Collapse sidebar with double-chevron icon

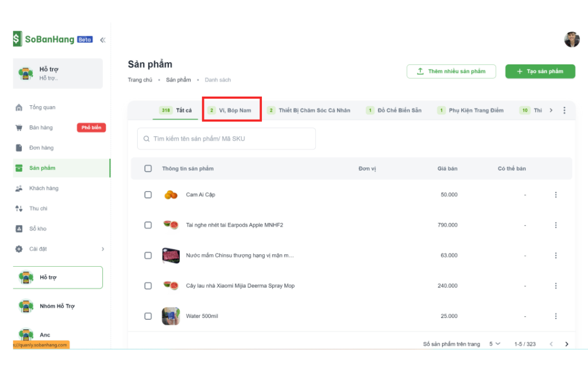click(103, 40)
